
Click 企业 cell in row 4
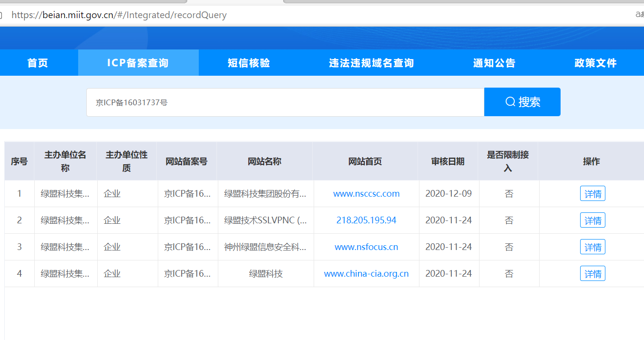click(x=127, y=274)
